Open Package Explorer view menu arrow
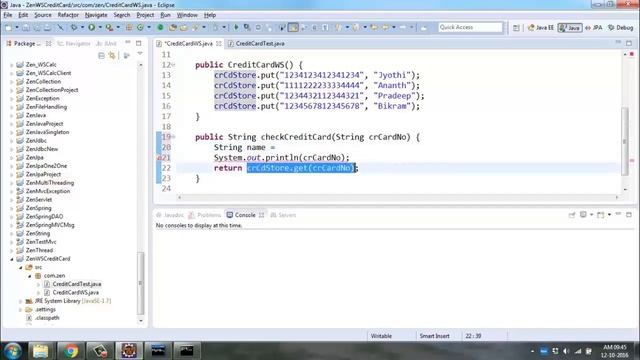This screenshot has height=360, width=640. tap(140, 54)
